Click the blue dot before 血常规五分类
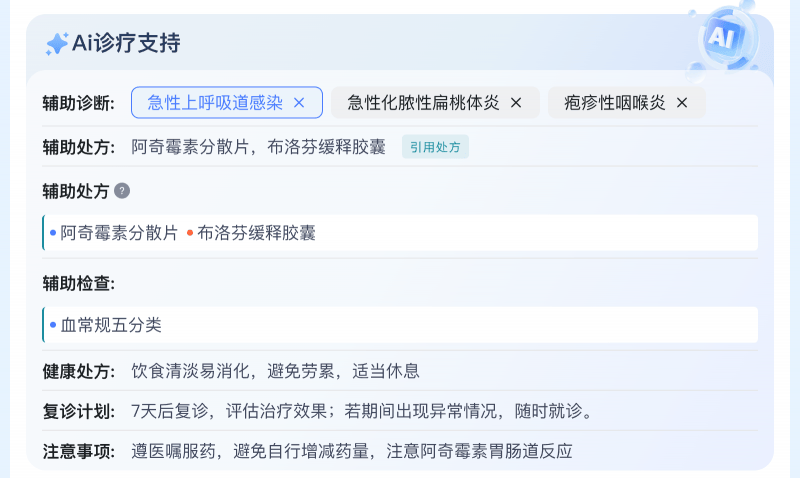 pos(53,325)
